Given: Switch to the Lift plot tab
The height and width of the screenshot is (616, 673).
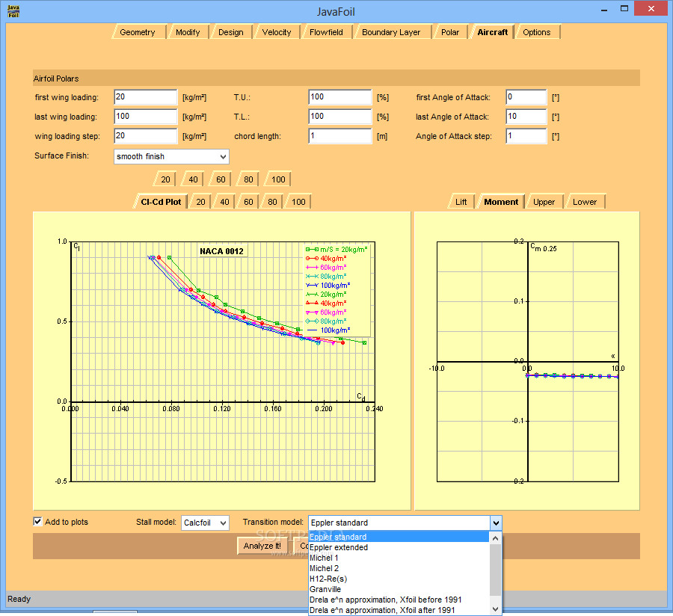Looking at the screenshot, I should coord(461,202).
